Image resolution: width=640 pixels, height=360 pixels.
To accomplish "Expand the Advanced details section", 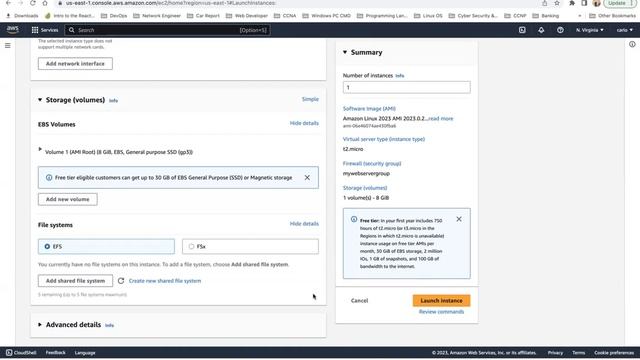I will (40, 325).
